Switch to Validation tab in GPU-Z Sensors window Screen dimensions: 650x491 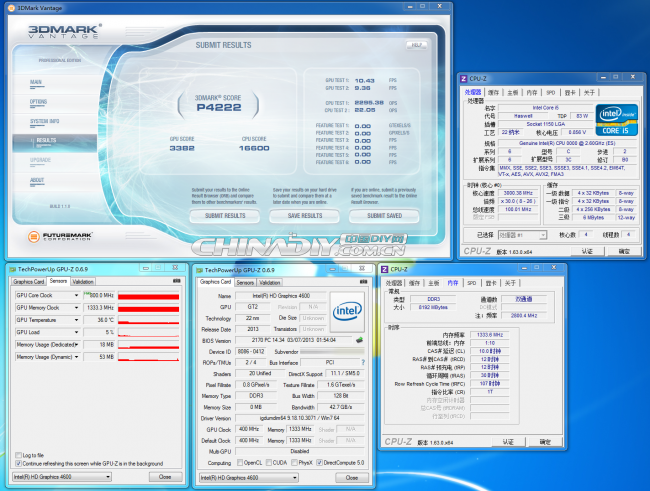click(x=83, y=282)
